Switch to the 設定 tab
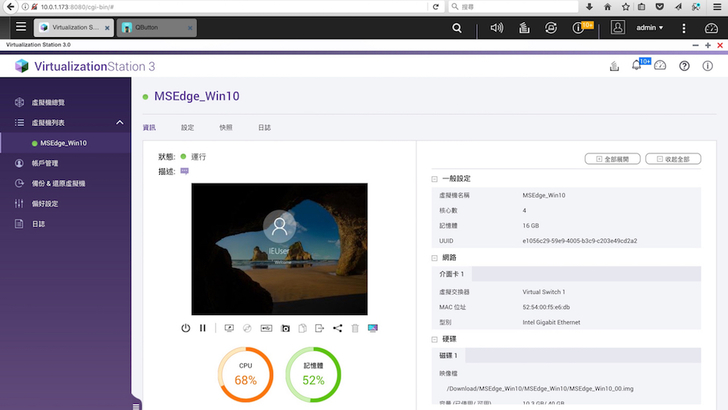728x410 pixels. click(188, 128)
